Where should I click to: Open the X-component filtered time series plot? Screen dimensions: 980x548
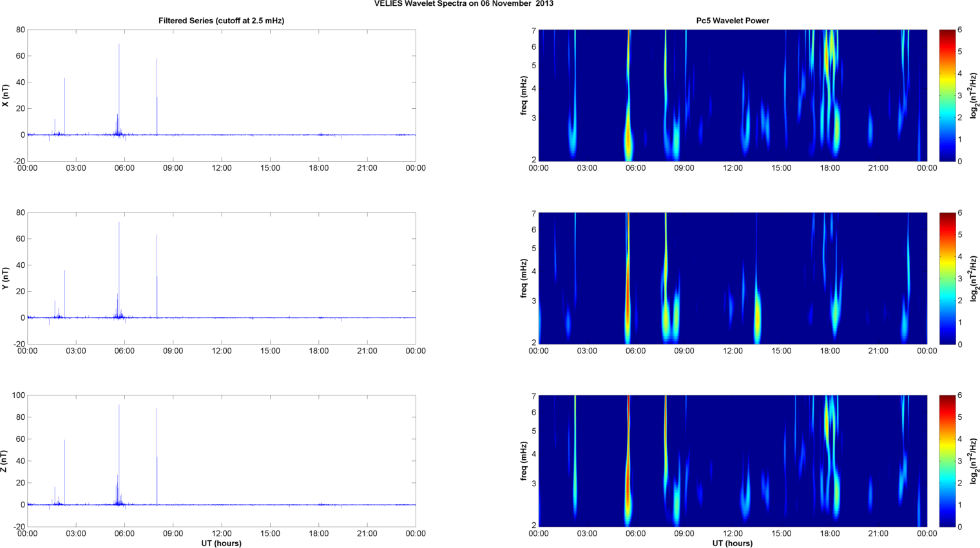[x=221, y=95]
